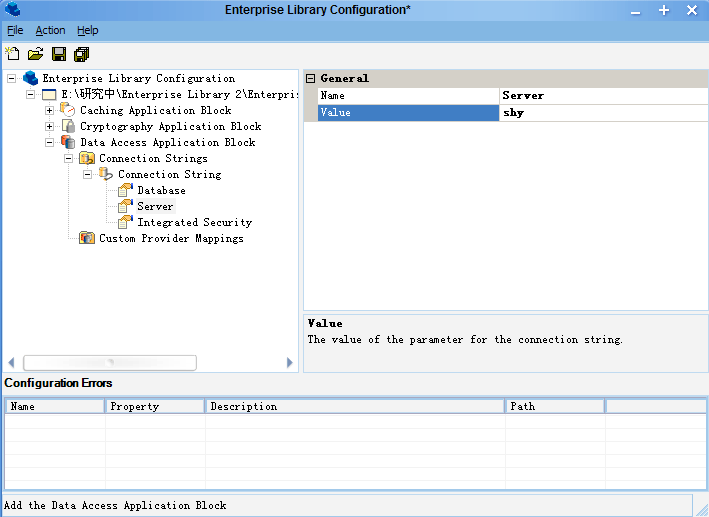Sort errors by Description column header
709x517 pixels.
click(355, 406)
